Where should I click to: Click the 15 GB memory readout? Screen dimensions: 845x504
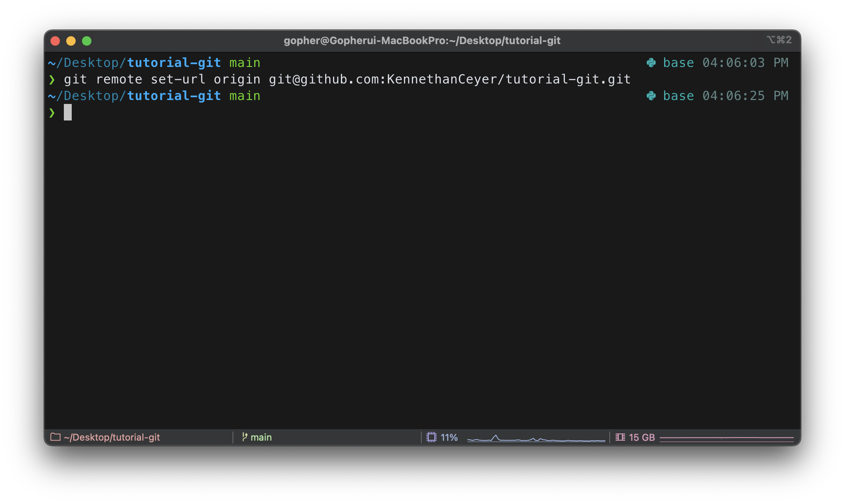tap(642, 437)
